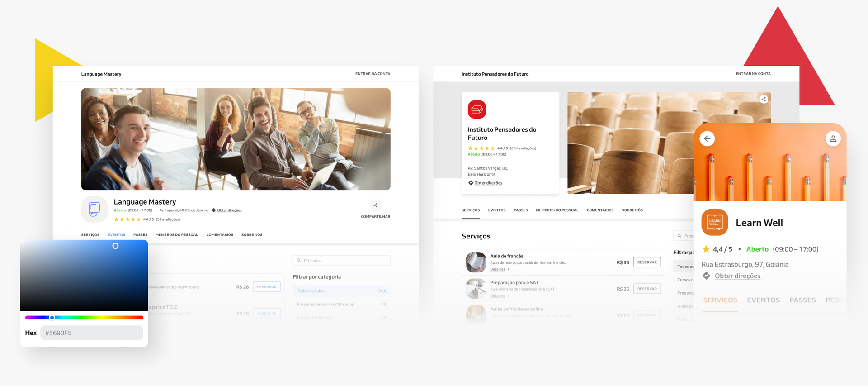The width and height of the screenshot is (868, 386).
Task: Tap the profile icon on Learn Well card
Action: 833,139
